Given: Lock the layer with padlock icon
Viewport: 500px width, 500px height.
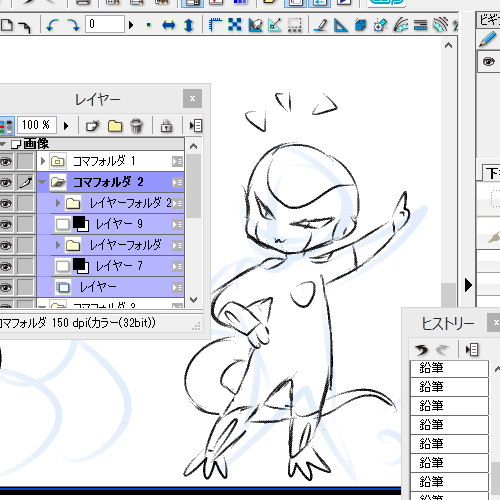Looking at the screenshot, I should click(166, 126).
